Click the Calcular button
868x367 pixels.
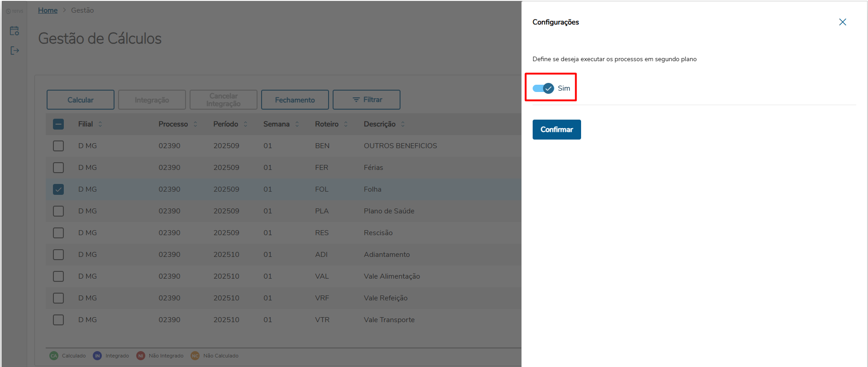pyautogui.click(x=81, y=100)
